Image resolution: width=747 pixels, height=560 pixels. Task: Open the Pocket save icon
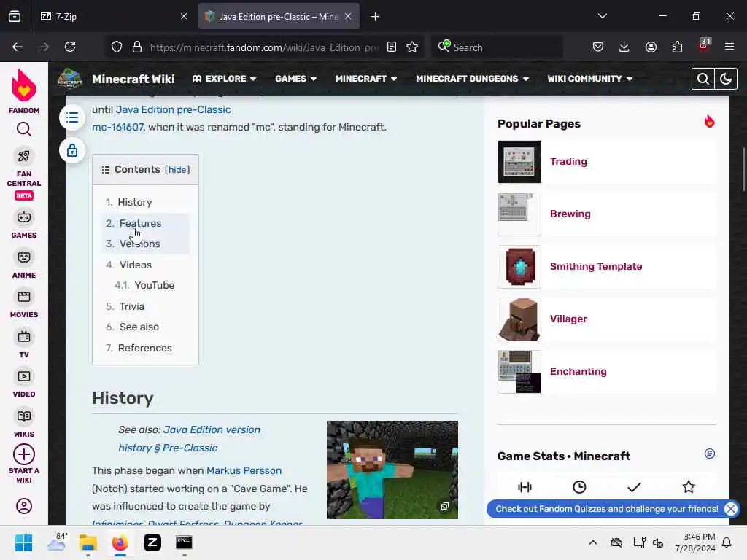pyautogui.click(x=598, y=47)
